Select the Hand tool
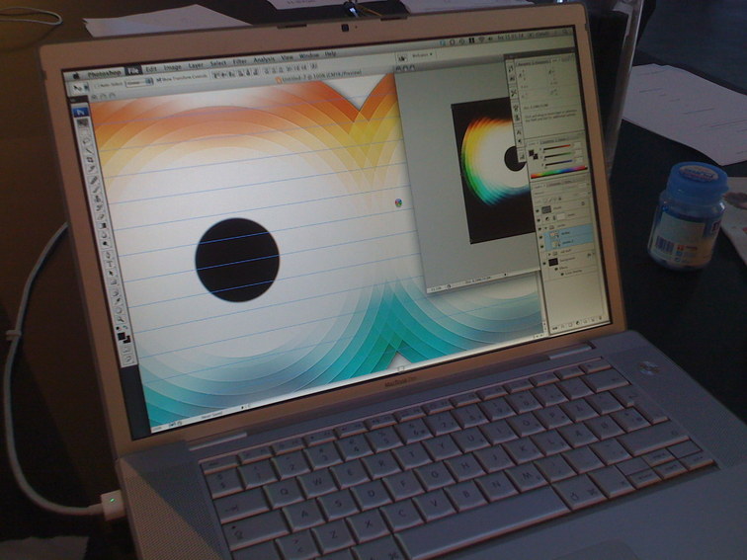Viewport: 747px width, 560px height. [x=119, y=311]
